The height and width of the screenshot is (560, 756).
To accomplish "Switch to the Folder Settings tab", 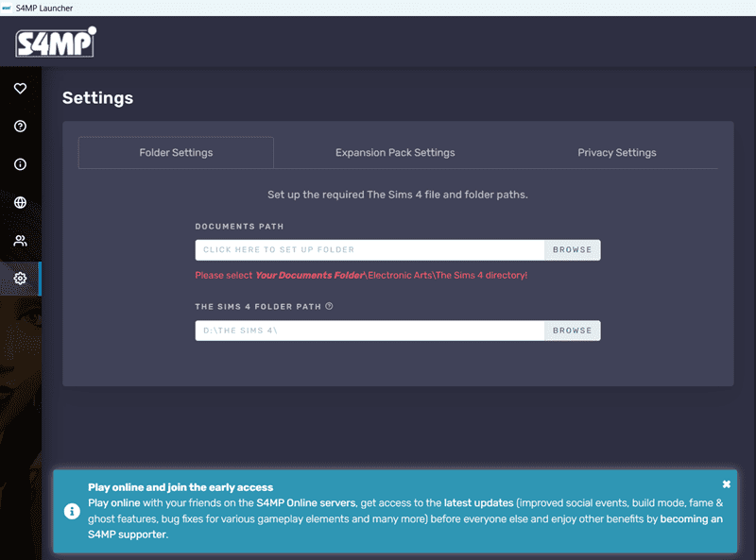I will tap(176, 153).
